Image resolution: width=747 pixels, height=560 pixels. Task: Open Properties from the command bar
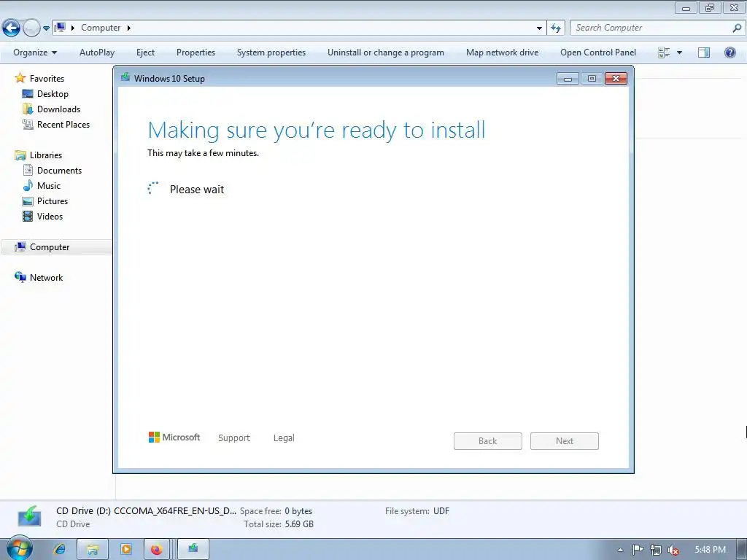pos(196,52)
